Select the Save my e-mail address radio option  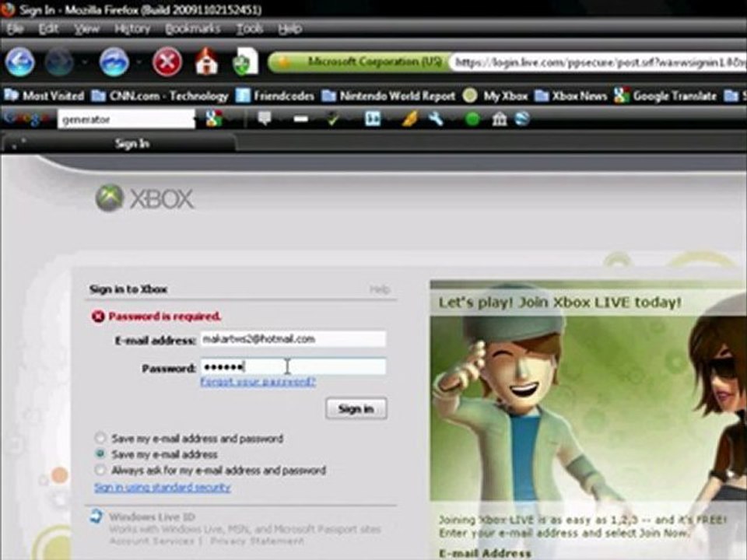(100, 453)
